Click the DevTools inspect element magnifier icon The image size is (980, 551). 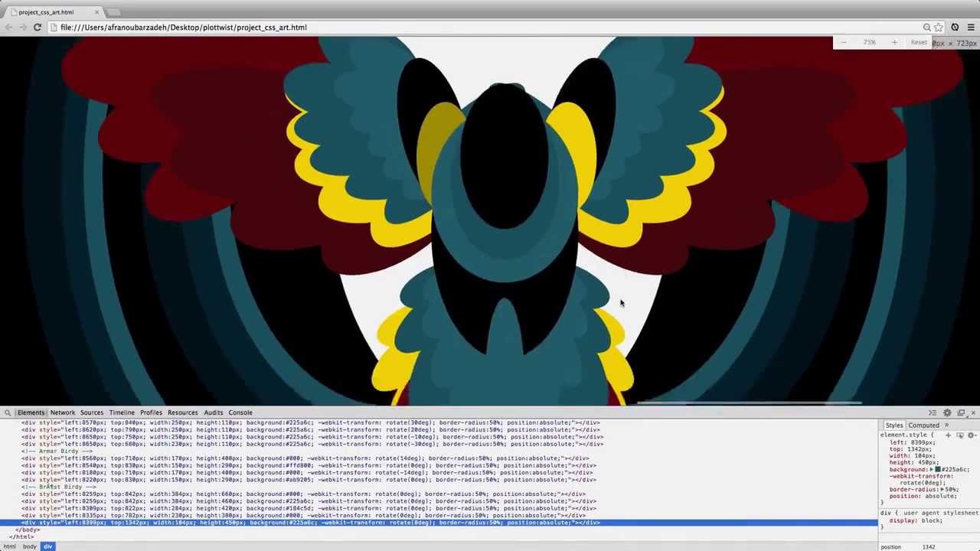click(x=8, y=413)
